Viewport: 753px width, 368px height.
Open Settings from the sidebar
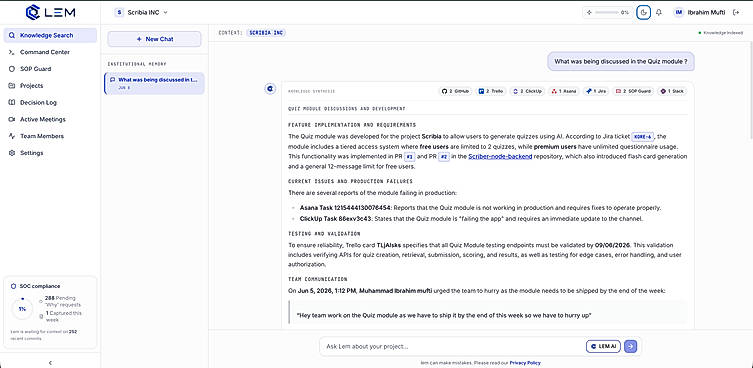[x=50, y=153]
